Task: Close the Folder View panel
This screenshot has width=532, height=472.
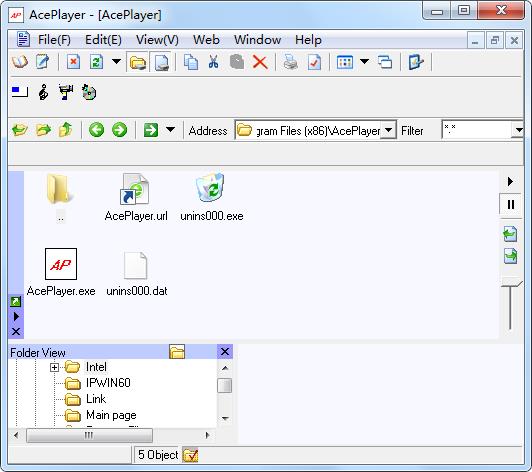Action: point(225,352)
